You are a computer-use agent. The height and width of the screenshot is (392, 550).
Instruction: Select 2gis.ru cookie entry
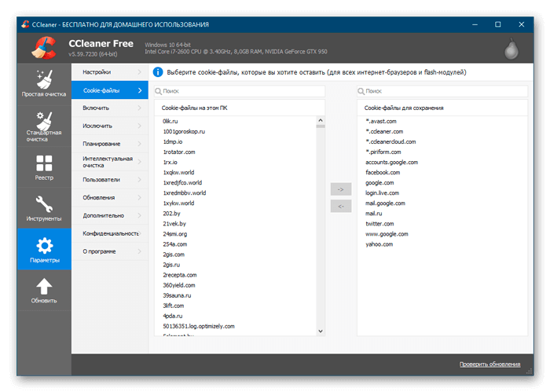click(171, 265)
